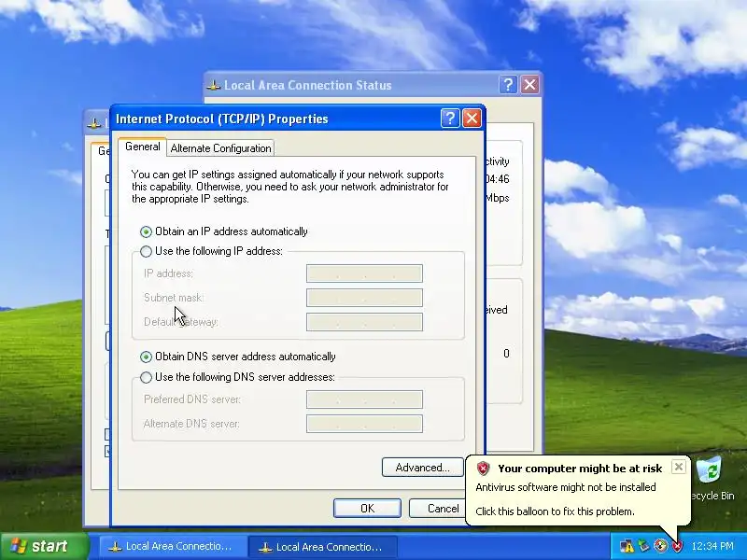Select Obtain DNS server address automatically
This screenshot has height=560, width=747.
(x=238, y=357)
